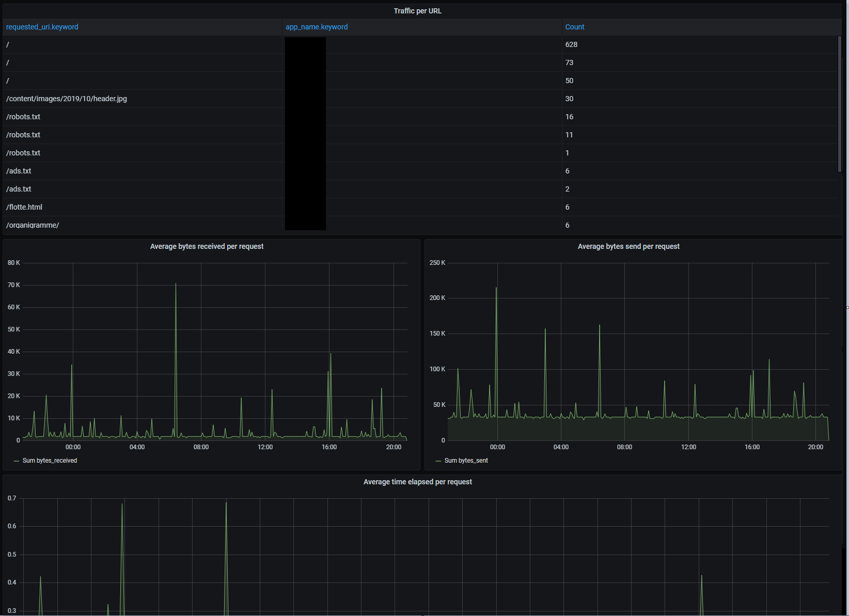The height and width of the screenshot is (616, 849).
Task: Click the Sum bytes_sent legend color line
Action: pyautogui.click(x=438, y=461)
